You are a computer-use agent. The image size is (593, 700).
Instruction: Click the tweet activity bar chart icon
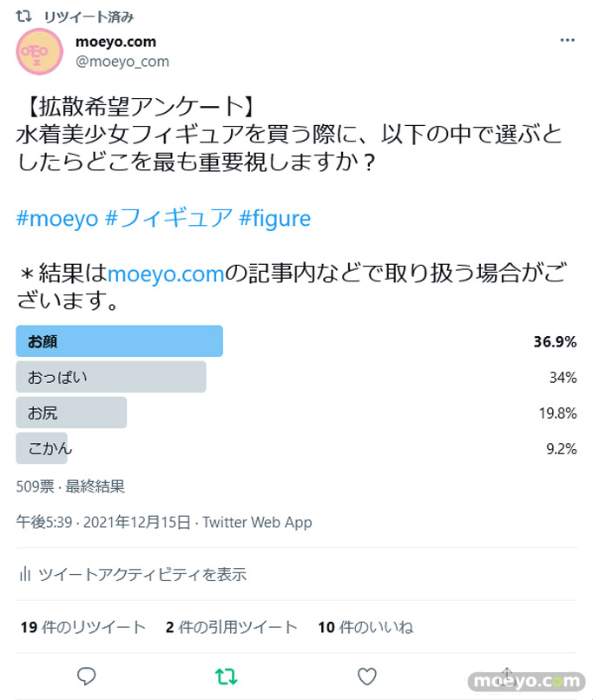25,574
